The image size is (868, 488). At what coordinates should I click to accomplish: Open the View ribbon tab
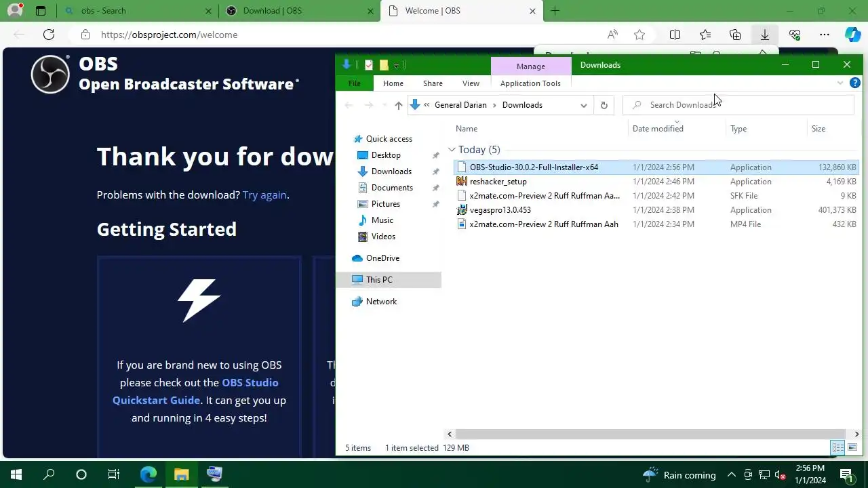point(471,83)
